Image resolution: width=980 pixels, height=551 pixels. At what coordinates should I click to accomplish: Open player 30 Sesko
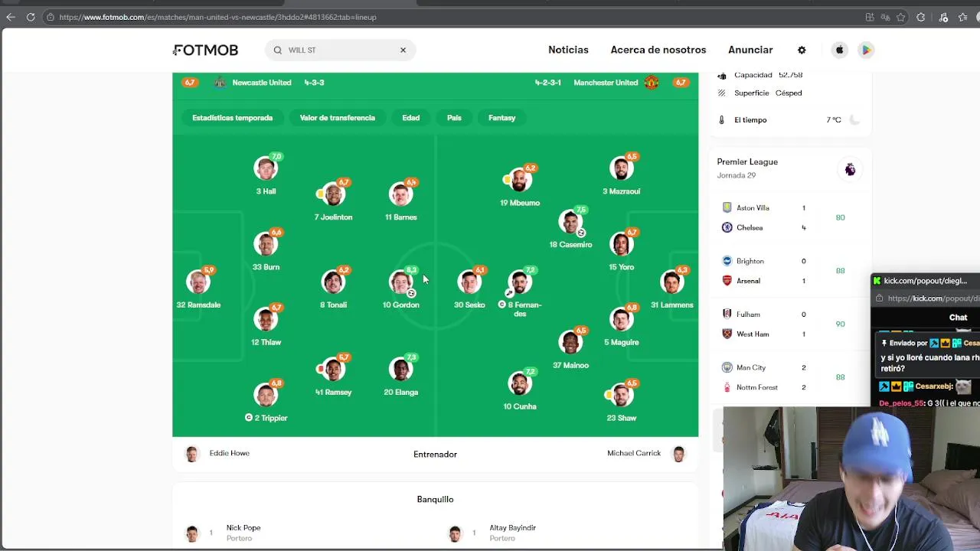(469, 288)
